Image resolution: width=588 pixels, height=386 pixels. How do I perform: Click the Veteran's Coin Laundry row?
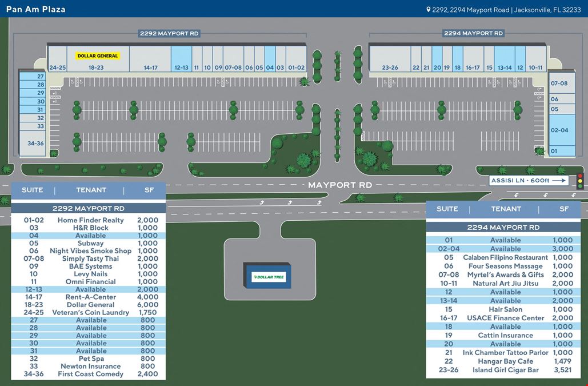(x=89, y=312)
